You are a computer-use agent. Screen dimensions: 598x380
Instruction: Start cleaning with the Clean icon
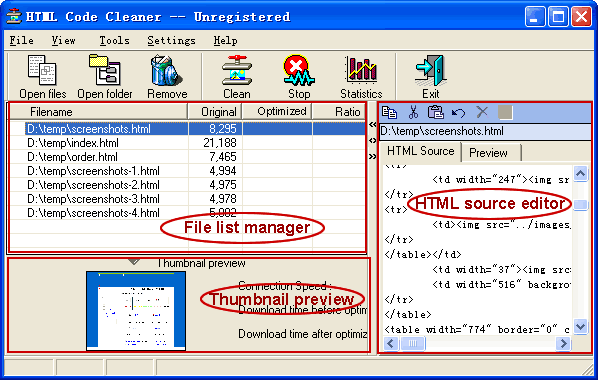click(237, 70)
